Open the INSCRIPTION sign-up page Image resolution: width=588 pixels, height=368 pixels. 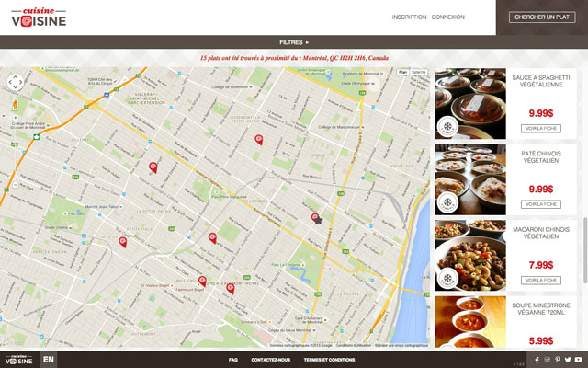click(409, 17)
